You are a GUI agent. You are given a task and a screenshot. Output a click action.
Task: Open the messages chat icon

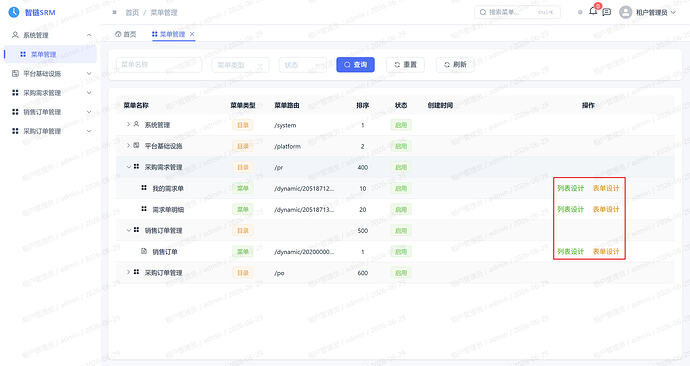pos(607,12)
